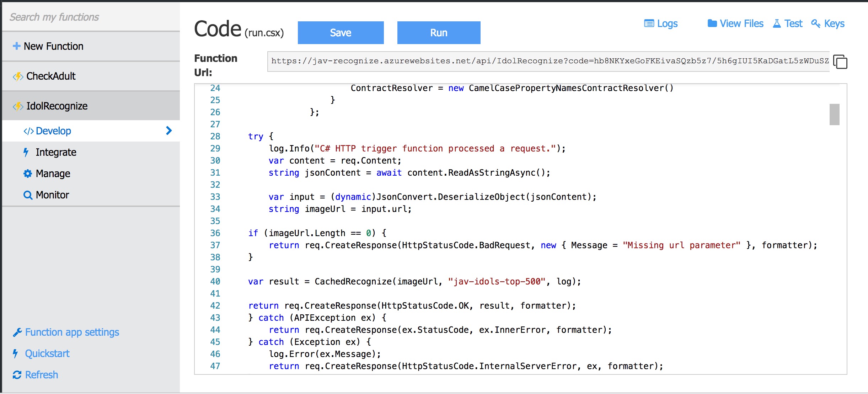
Task: Click the CheckAdult function lightning icon
Action: [18, 76]
